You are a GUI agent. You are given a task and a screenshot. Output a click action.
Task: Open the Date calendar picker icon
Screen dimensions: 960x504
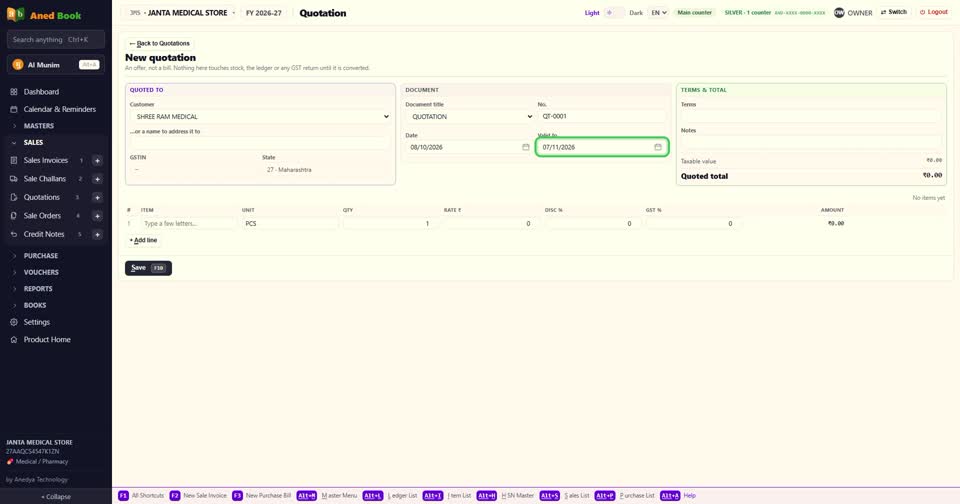click(525, 147)
